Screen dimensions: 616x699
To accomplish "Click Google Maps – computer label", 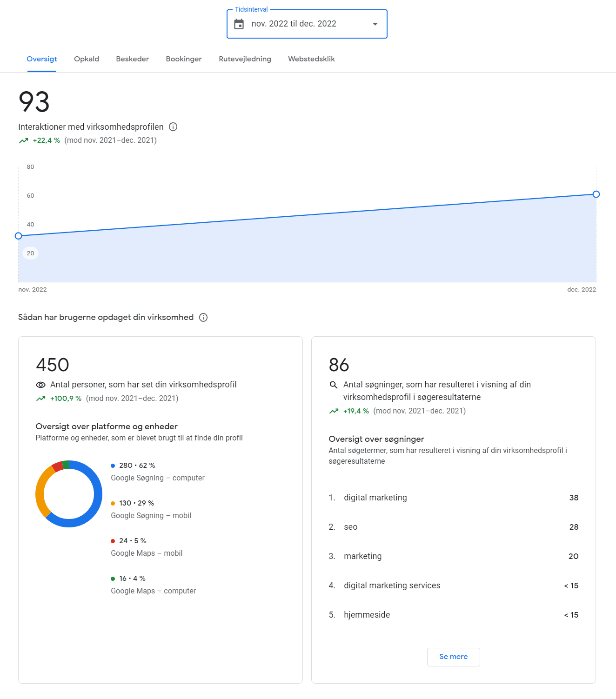I will tap(154, 591).
